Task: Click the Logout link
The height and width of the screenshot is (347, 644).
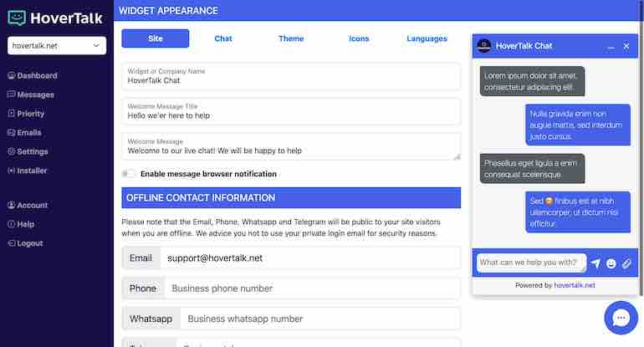Action: coord(29,243)
